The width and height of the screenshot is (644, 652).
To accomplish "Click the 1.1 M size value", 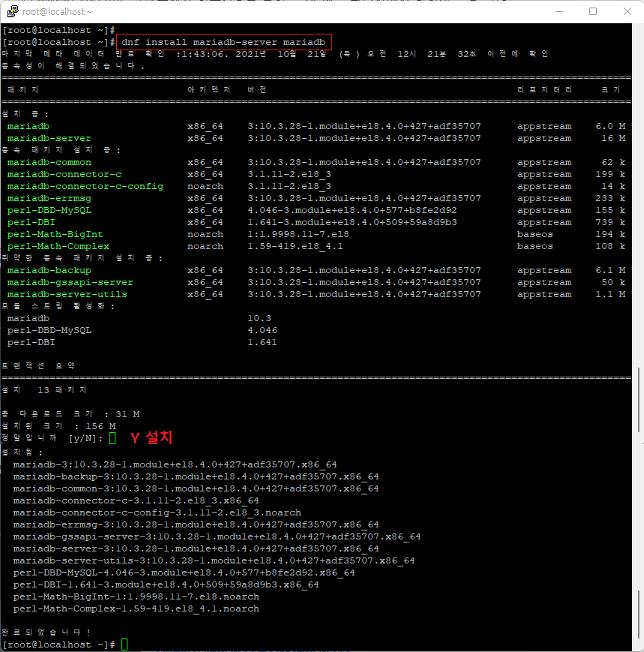I will coord(610,294).
